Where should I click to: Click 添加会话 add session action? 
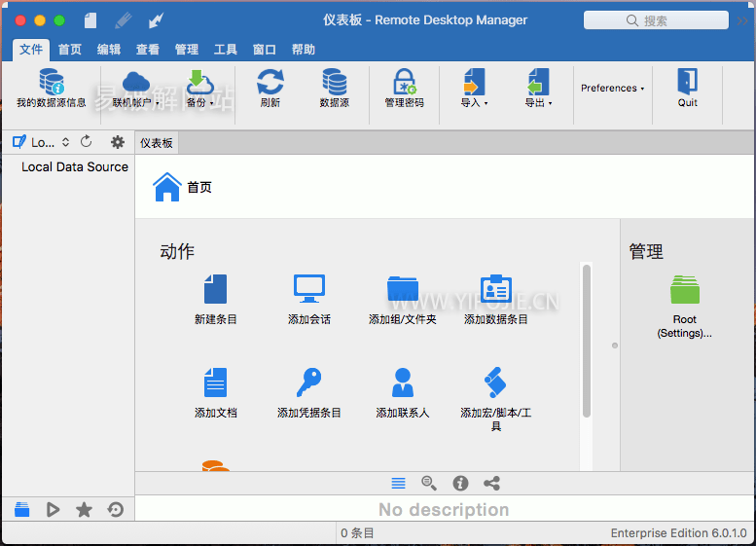(309, 300)
